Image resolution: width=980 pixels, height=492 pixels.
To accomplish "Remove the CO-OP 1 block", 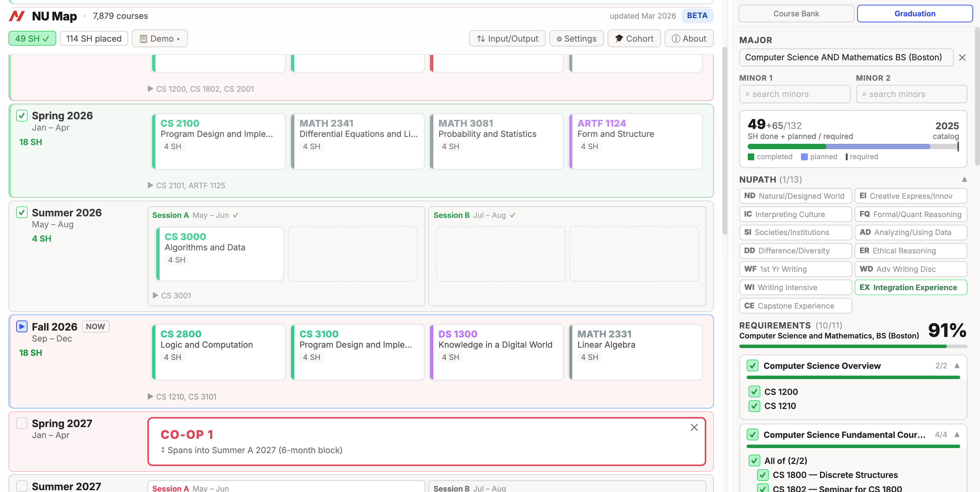I will [694, 428].
